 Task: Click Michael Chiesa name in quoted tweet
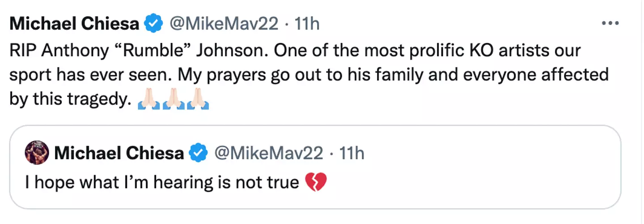(119, 153)
